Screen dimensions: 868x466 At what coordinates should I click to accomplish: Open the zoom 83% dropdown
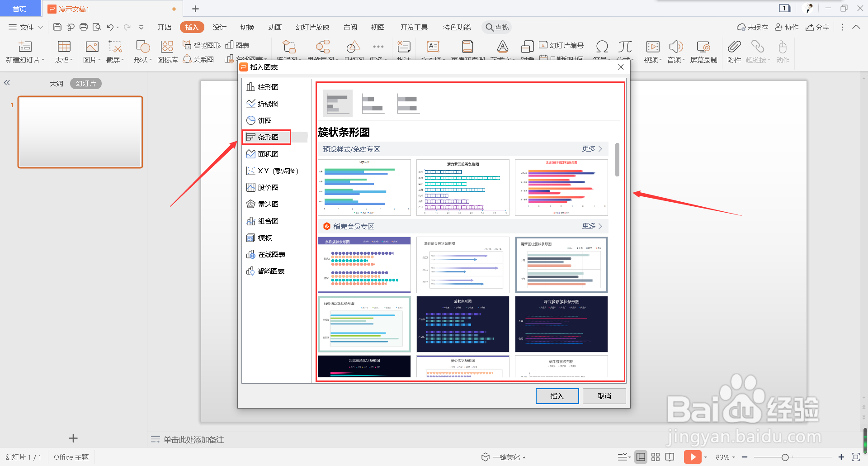[x=725, y=457]
